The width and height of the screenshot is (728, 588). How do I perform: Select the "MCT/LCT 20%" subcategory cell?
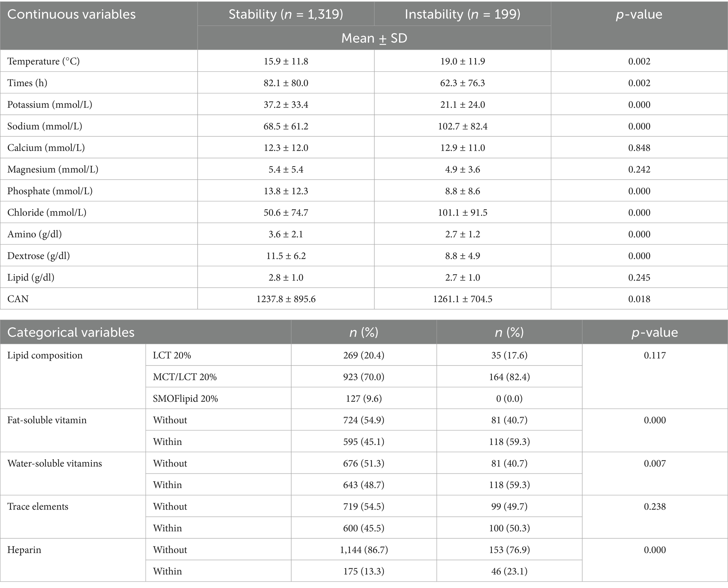185,377
